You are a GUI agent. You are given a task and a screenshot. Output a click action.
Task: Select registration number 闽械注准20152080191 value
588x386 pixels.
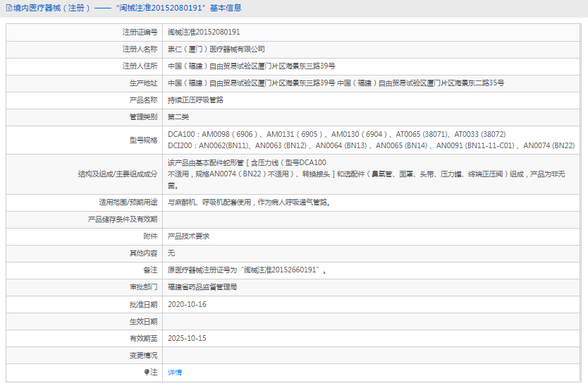[x=204, y=32]
